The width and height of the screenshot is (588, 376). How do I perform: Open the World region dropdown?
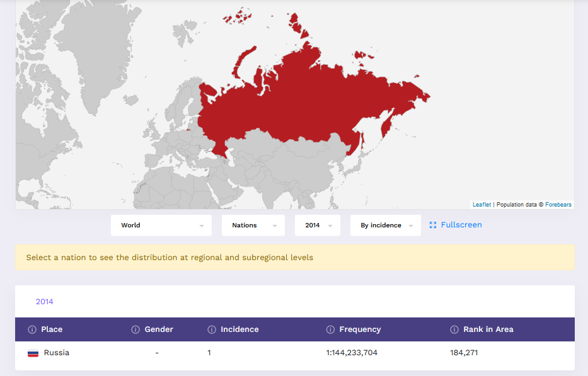click(161, 225)
